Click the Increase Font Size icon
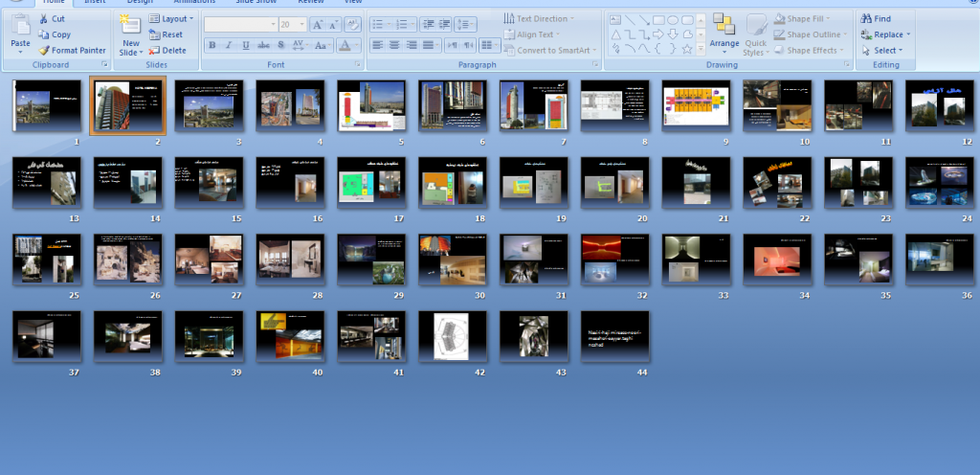This screenshot has height=475, width=980. (x=318, y=25)
